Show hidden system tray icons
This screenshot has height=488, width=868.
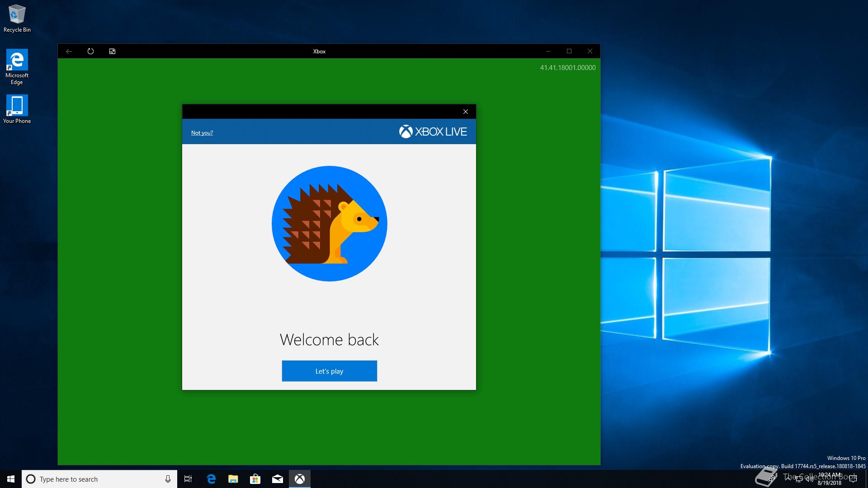click(x=788, y=479)
